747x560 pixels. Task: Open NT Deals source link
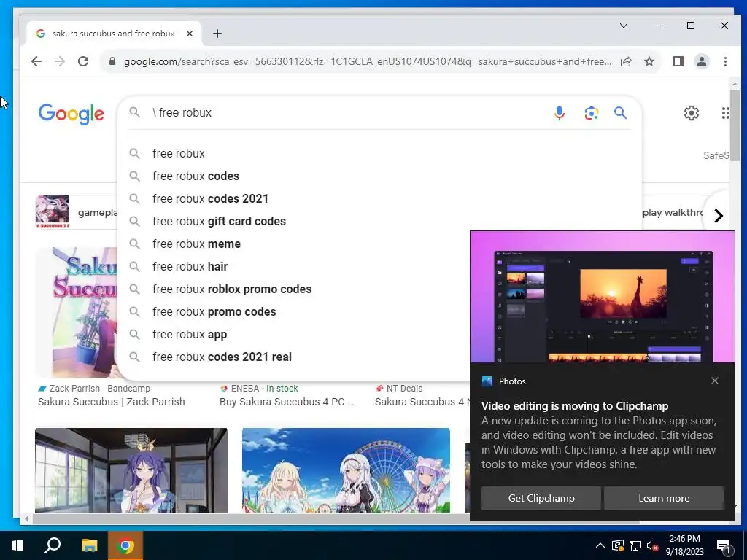(399, 389)
